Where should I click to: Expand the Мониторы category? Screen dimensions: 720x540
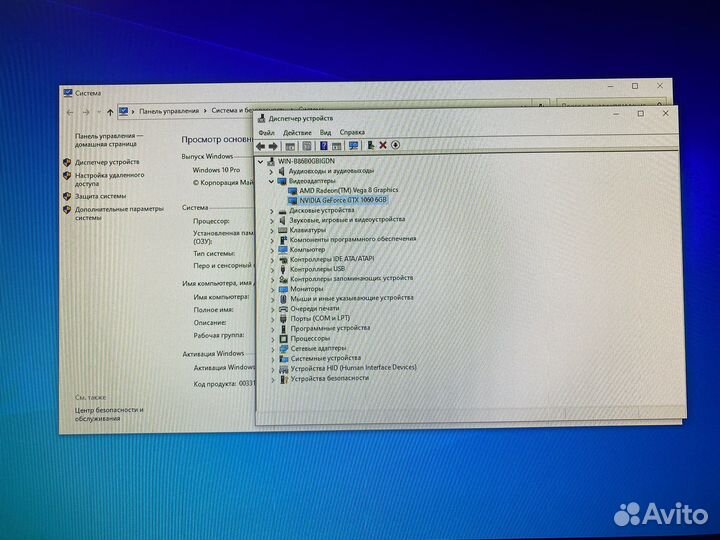click(272, 290)
